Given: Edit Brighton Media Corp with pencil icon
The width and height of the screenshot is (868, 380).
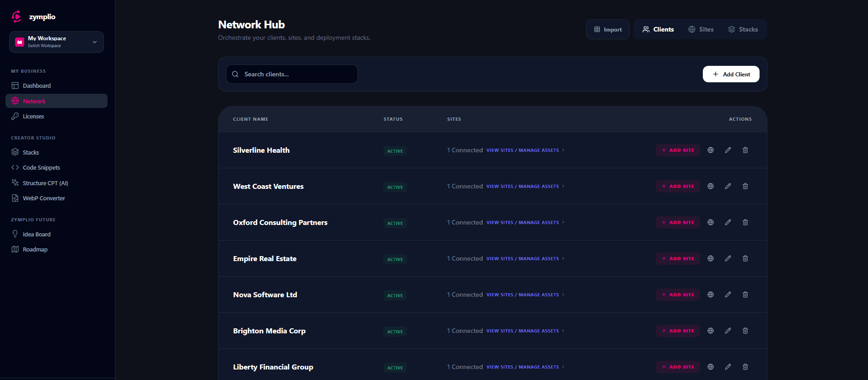Looking at the screenshot, I should [728, 331].
